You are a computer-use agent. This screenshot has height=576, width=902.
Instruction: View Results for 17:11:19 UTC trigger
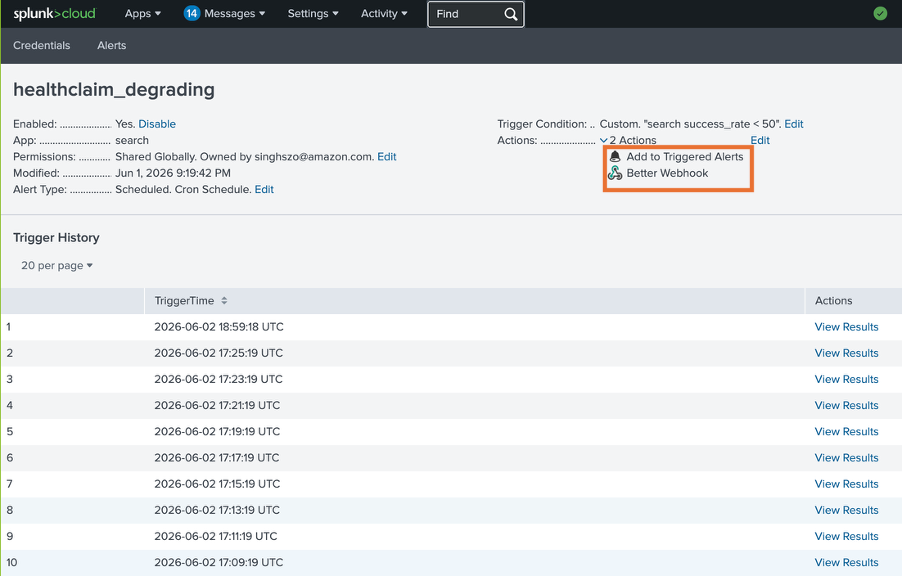pyautogui.click(x=846, y=536)
